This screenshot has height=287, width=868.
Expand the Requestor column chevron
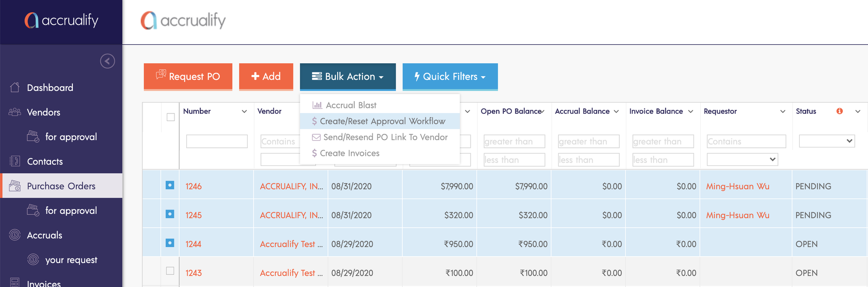(x=783, y=112)
